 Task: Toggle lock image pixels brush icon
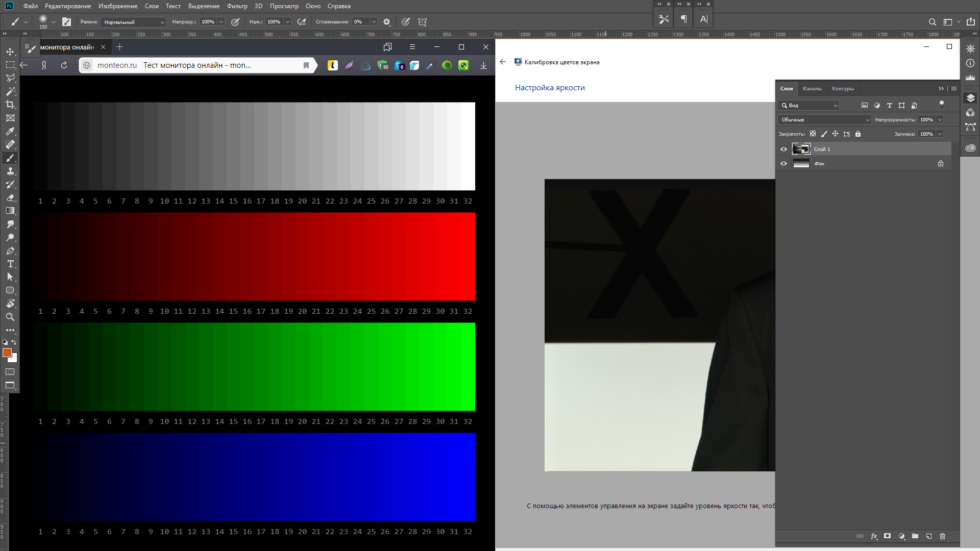click(x=824, y=134)
